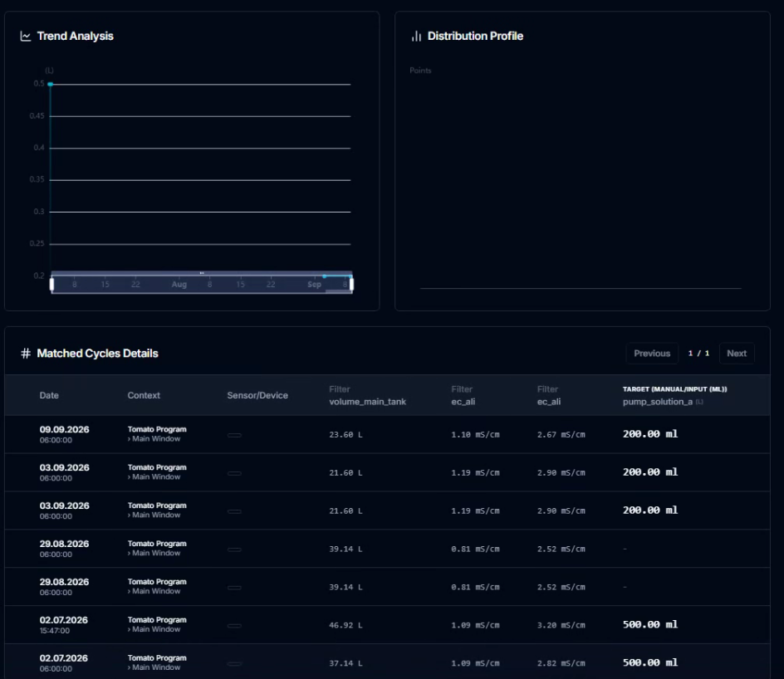Viewport: 784px width, 679px height.
Task: Click the 23.60 L volume value
Action: 345,435
